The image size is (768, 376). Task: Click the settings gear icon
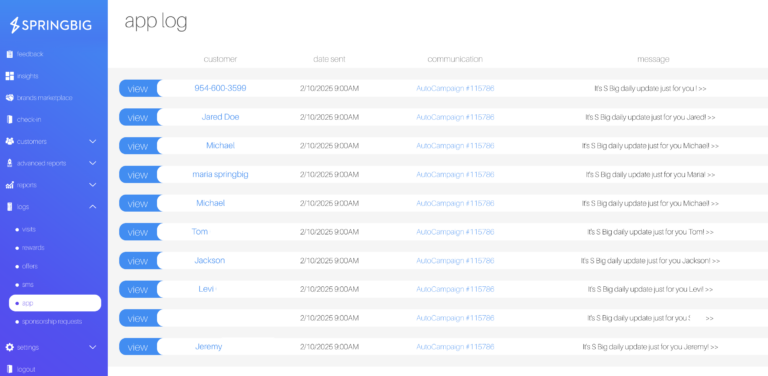9,347
